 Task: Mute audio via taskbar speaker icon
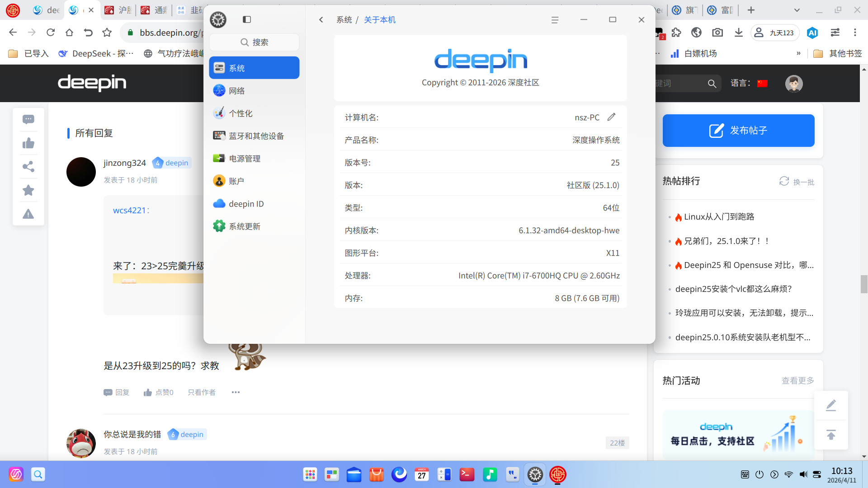click(x=803, y=474)
